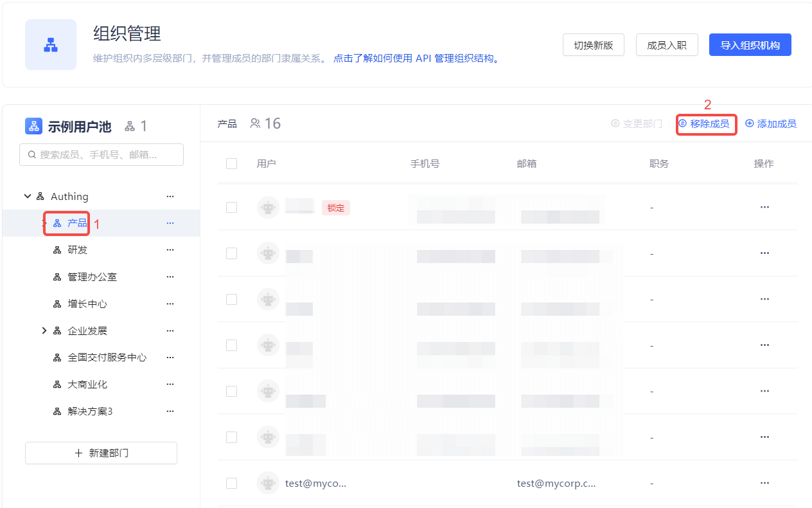The height and width of the screenshot is (508, 812).
Task: Click the avatar of test@mycorp user
Action: pos(268,483)
